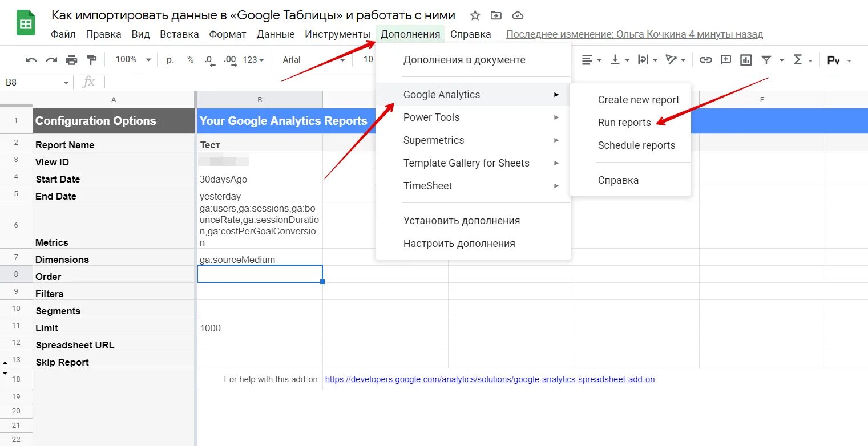The width and height of the screenshot is (868, 446).
Task: Select the ga:sourceMedium cell
Action: click(260, 257)
